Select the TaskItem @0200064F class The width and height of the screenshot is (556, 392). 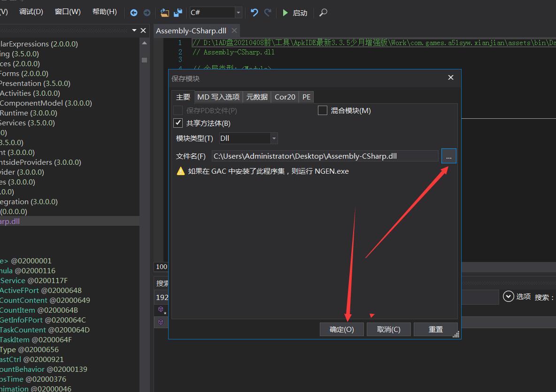[x=36, y=339]
